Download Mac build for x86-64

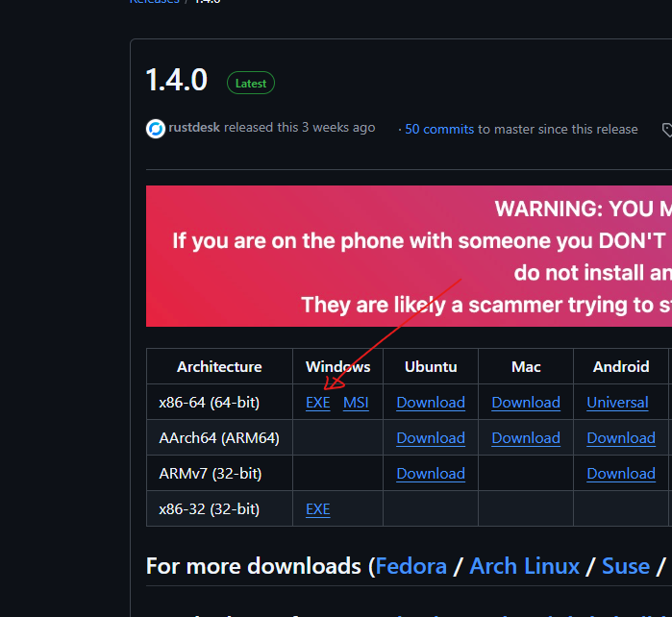526,403
